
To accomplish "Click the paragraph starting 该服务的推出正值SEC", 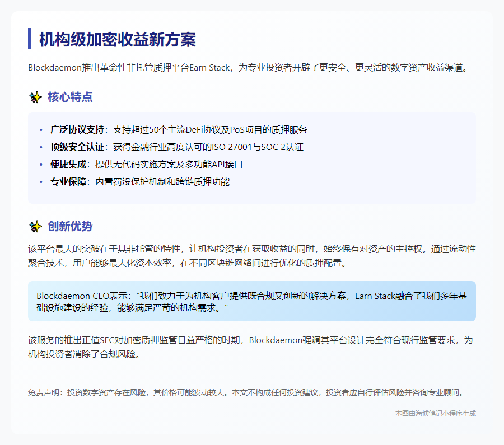I will pos(250,347).
